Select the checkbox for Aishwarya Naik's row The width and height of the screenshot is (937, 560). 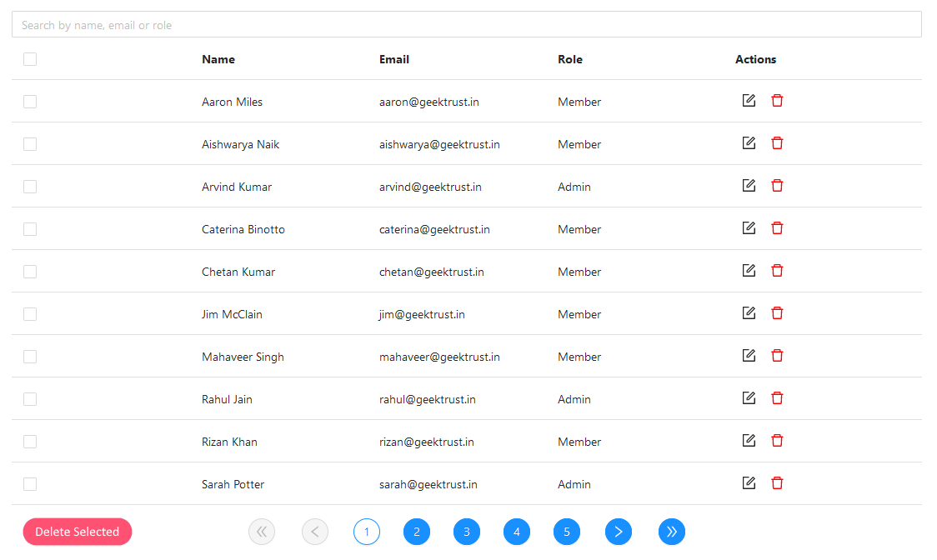(30, 143)
